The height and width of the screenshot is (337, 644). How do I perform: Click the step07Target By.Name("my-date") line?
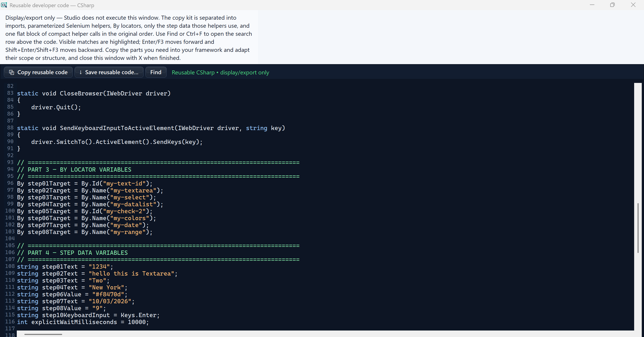pyautogui.click(x=83, y=225)
